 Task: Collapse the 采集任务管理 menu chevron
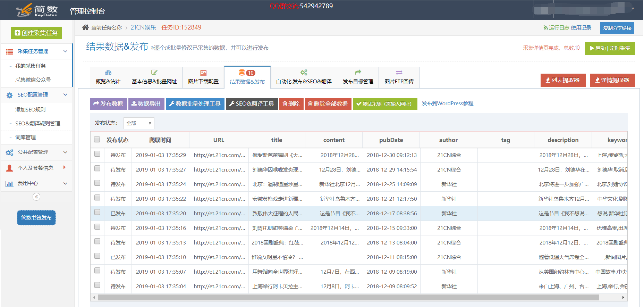65,51
